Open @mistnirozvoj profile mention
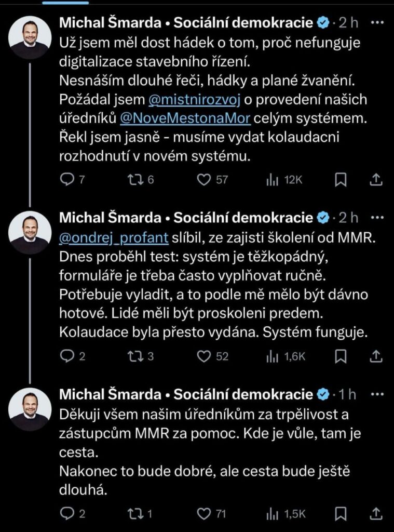 click(x=195, y=100)
